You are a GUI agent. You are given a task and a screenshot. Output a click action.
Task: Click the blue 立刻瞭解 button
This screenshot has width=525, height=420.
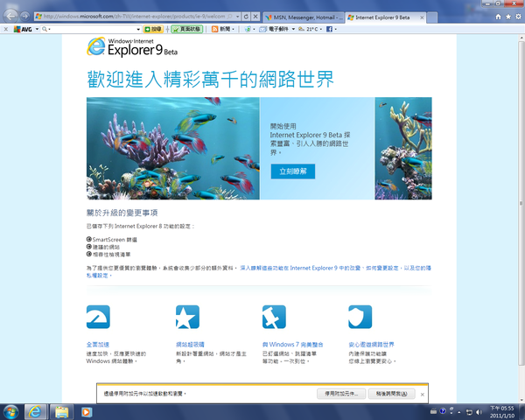coord(293,171)
